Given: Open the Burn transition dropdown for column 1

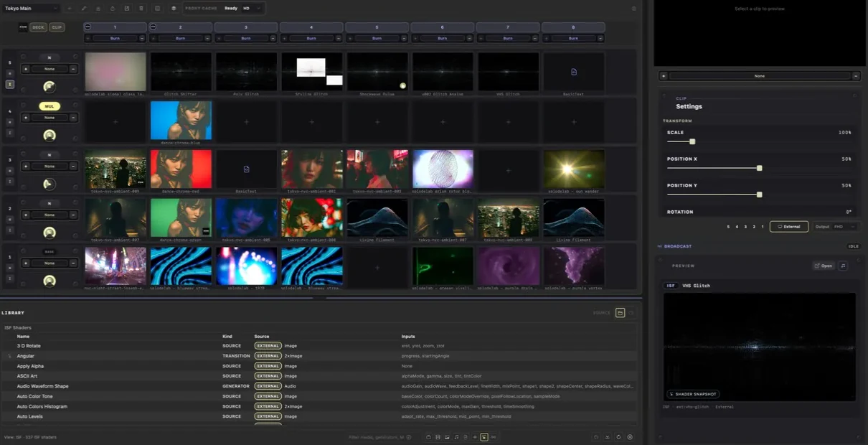Looking at the screenshot, I should point(115,38).
